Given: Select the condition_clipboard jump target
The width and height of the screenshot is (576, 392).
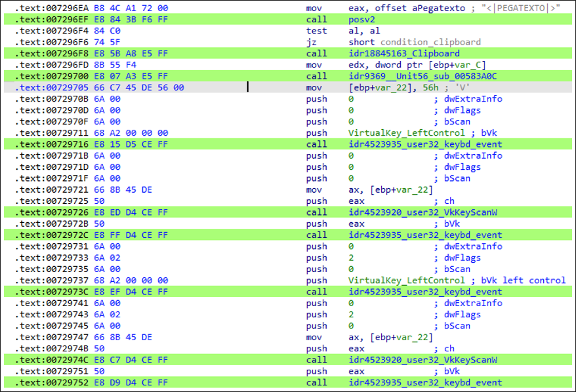Looking at the screenshot, I should pos(430,42).
